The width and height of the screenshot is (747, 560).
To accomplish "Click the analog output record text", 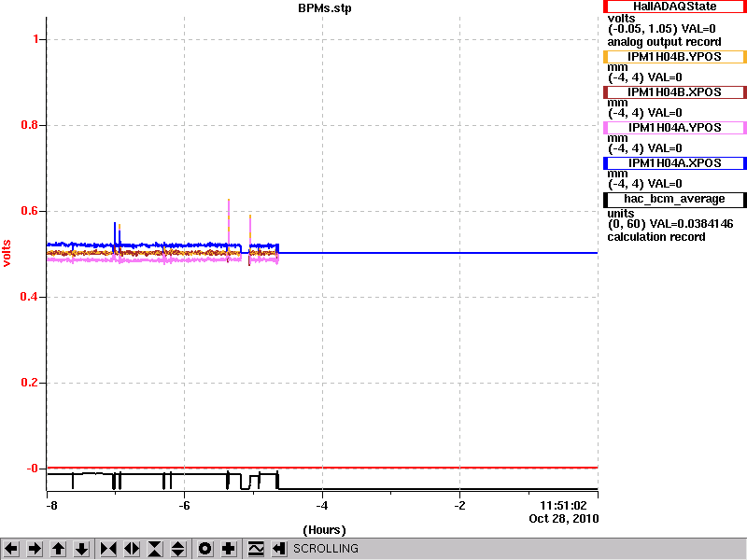I will pyautogui.click(x=664, y=42).
